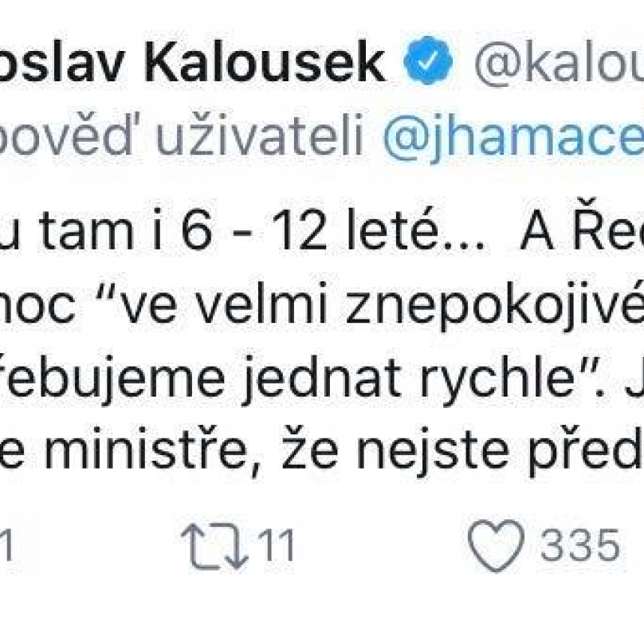The image size is (644, 644).
Task: Open Kalousek's profile from display name
Action: pos(192,62)
